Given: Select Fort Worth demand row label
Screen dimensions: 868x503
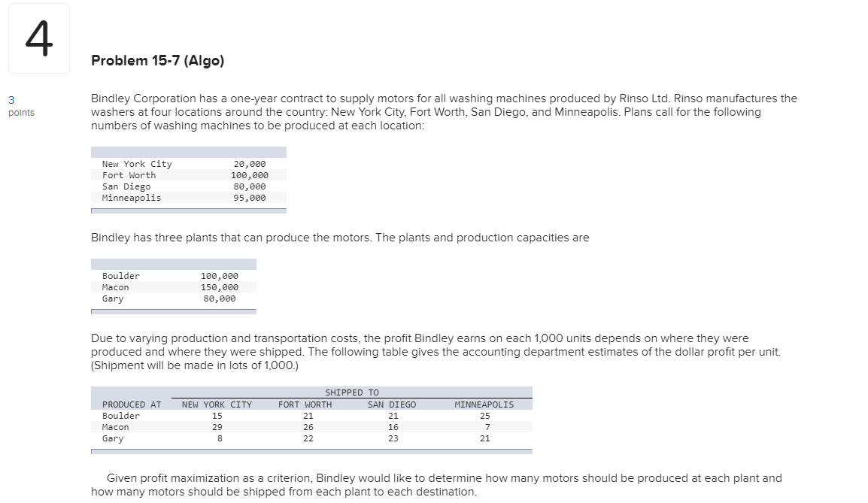Looking at the screenshot, I should 129,175.
